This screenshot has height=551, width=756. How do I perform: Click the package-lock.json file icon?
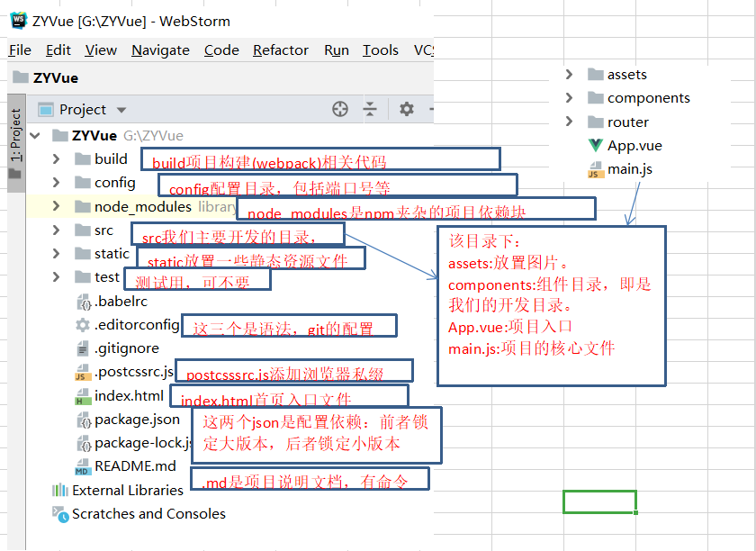click(84, 443)
